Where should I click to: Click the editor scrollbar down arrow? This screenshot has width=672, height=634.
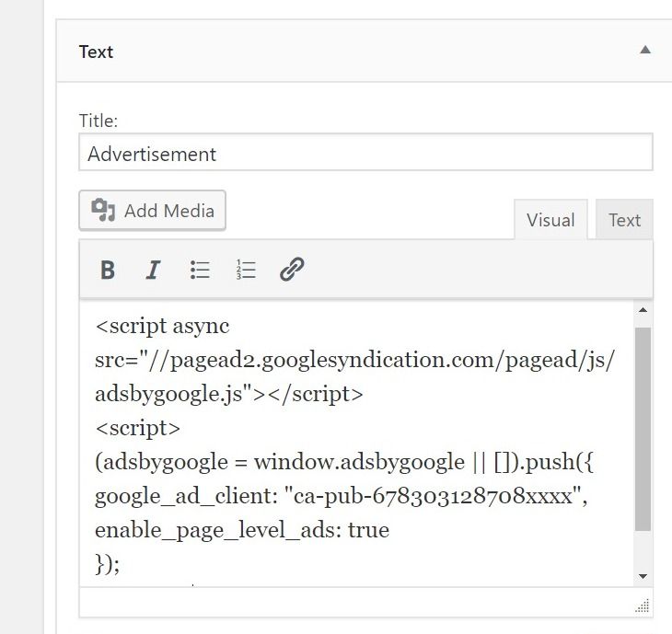[643, 576]
